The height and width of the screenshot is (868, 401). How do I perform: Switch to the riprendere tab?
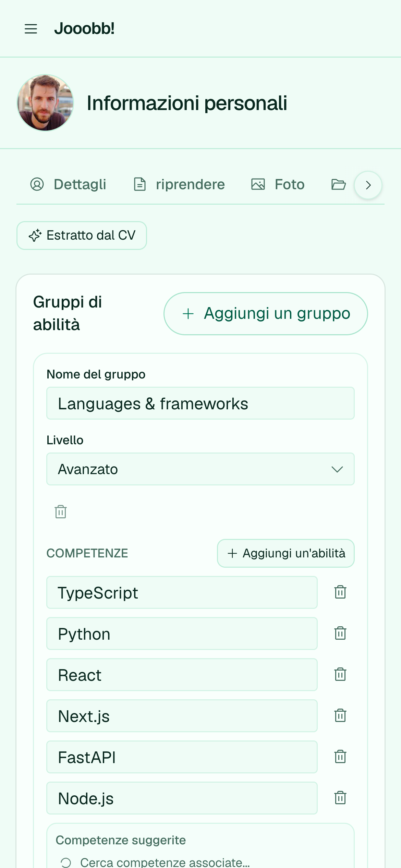point(179,184)
